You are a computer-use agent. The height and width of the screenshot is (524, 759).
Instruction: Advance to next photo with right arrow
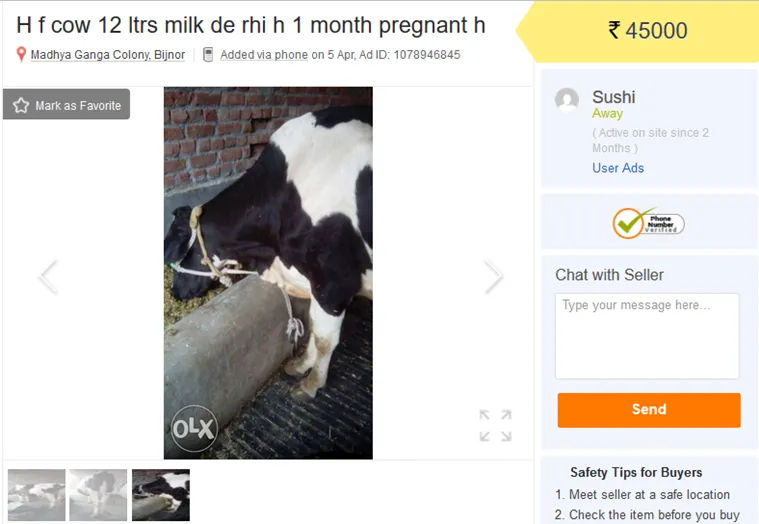[494, 277]
